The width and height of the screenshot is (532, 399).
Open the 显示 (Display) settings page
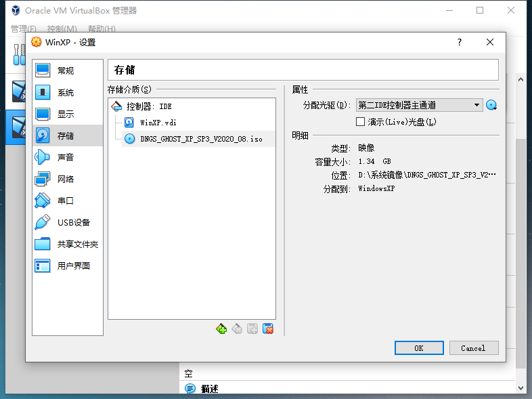68,114
